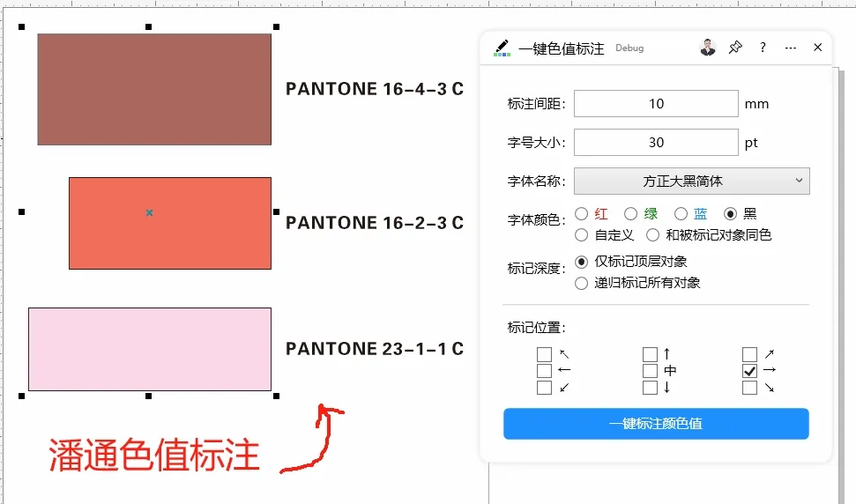Click the top-center selection handle
Image resolution: width=856 pixels, height=504 pixels.
(x=148, y=26)
